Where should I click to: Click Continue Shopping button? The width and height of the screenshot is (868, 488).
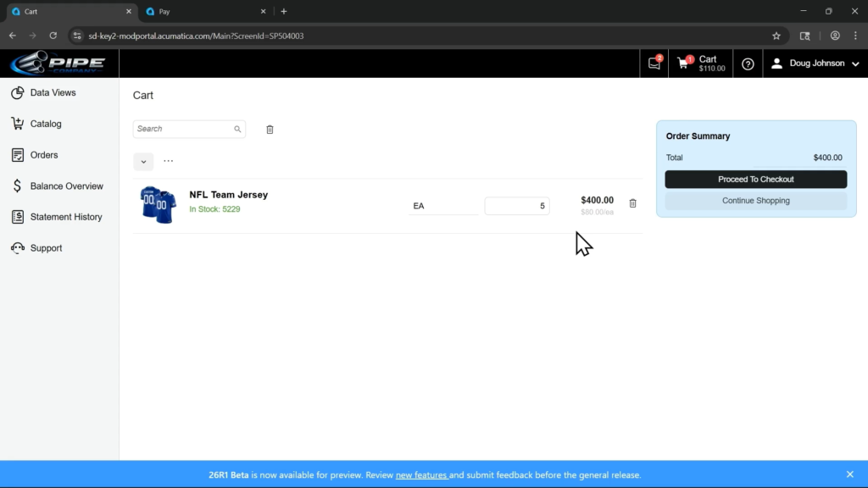point(755,201)
